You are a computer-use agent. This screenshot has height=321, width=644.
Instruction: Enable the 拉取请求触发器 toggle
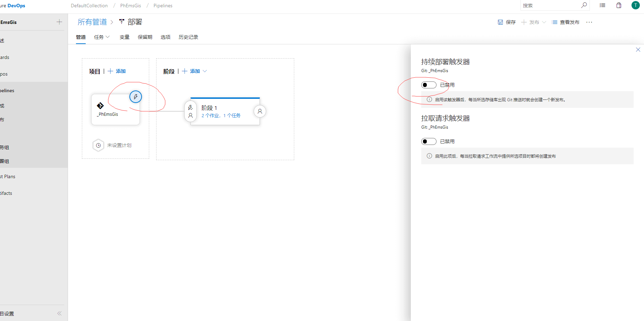click(x=429, y=141)
